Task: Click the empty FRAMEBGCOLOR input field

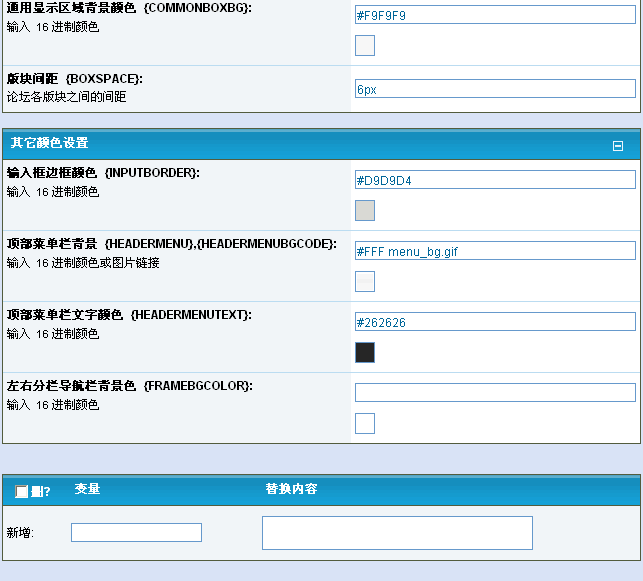Action: (x=495, y=392)
